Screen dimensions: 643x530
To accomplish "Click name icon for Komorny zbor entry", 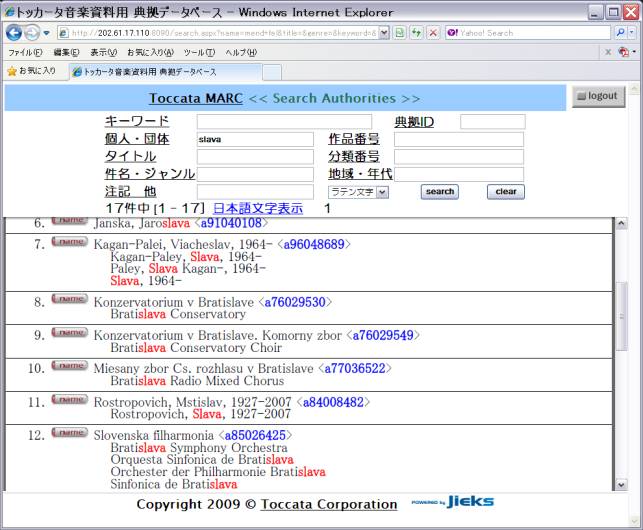I will (70, 332).
